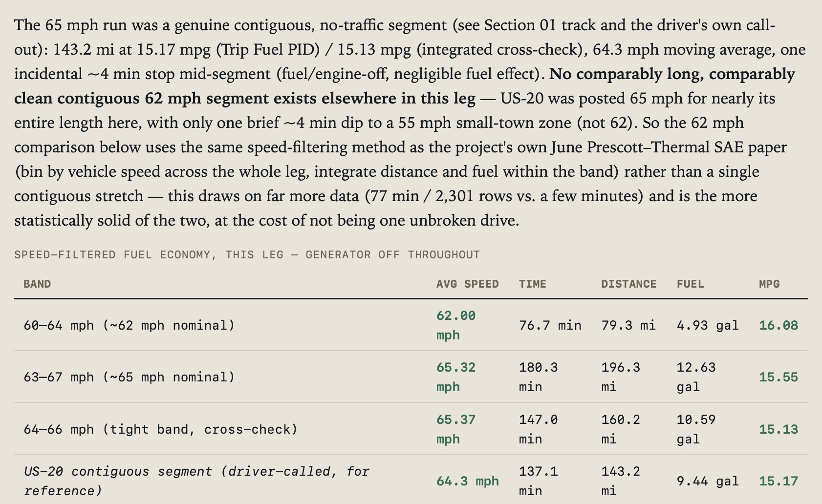Image resolution: width=822 pixels, height=504 pixels.
Task: Select the US-20 contiguous segment row label
Action: tap(196, 481)
